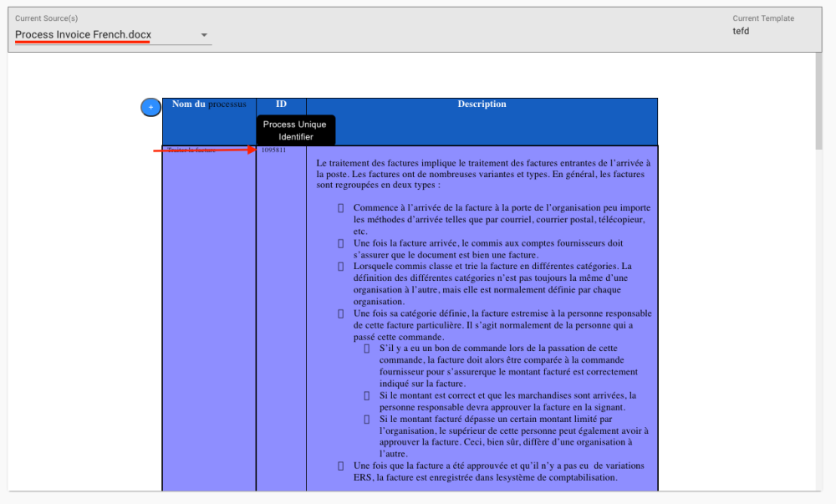Click bullet text 'Lorsquele commis classe et trie'
The image size is (836, 504).
pyautogui.click(x=492, y=283)
